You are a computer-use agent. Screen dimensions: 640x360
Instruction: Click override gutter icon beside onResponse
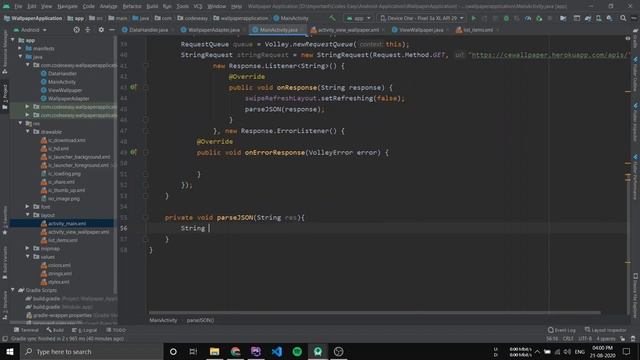tap(133, 87)
